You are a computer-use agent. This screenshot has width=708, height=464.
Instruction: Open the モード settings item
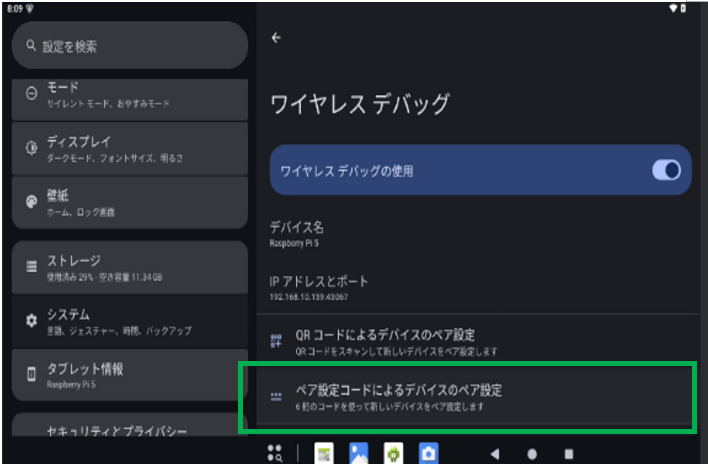coord(129,95)
